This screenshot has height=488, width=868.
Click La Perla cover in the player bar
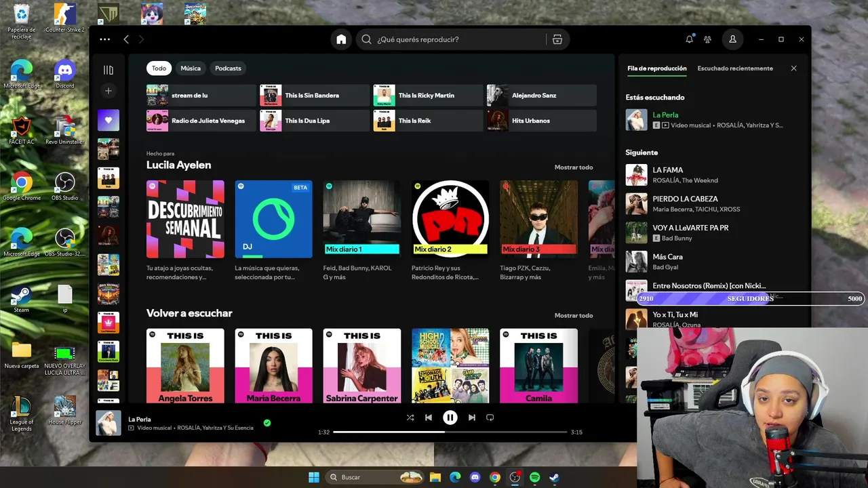(x=108, y=423)
